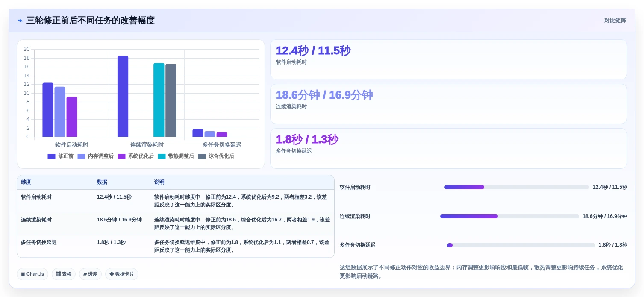
Task: Click the y-axis value 20
Action: [x=26, y=49]
